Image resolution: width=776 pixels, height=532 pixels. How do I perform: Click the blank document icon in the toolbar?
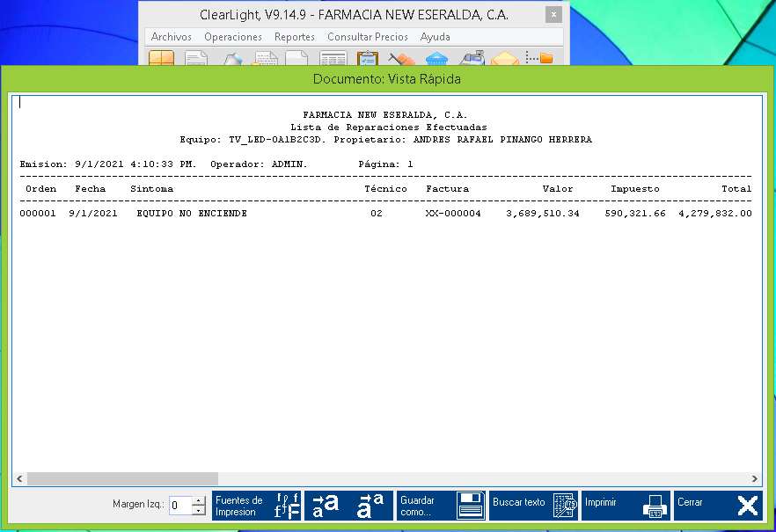pyautogui.click(x=296, y=59)
